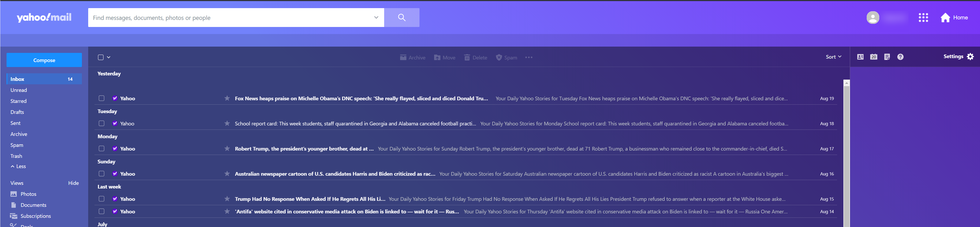Click the Spam toolbar button
The height and width of the screenshot is (227, 980).
click(506, 58)
